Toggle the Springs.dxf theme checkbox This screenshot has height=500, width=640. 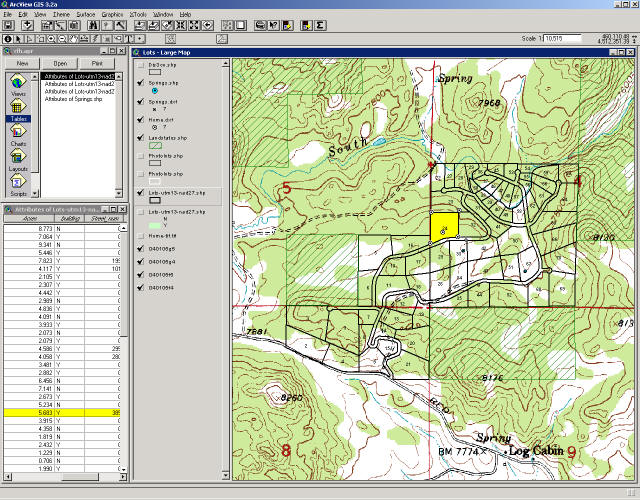coord(140,101)
